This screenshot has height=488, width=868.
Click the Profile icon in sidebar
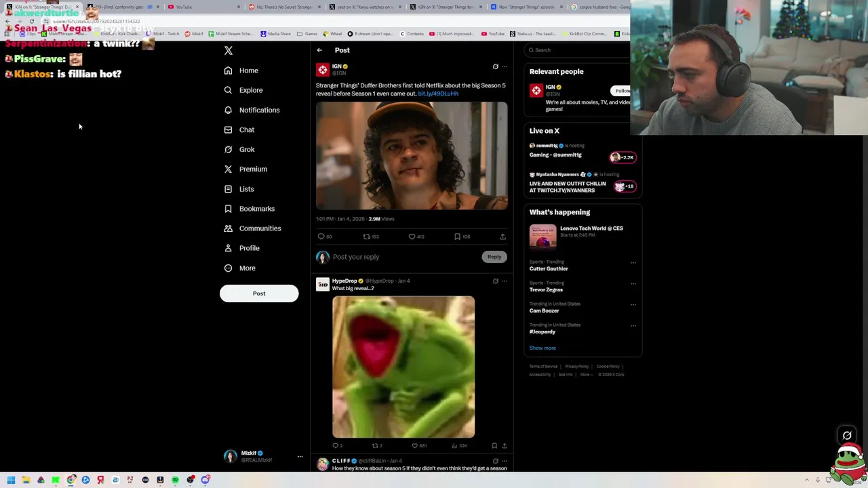click(228, 248)
